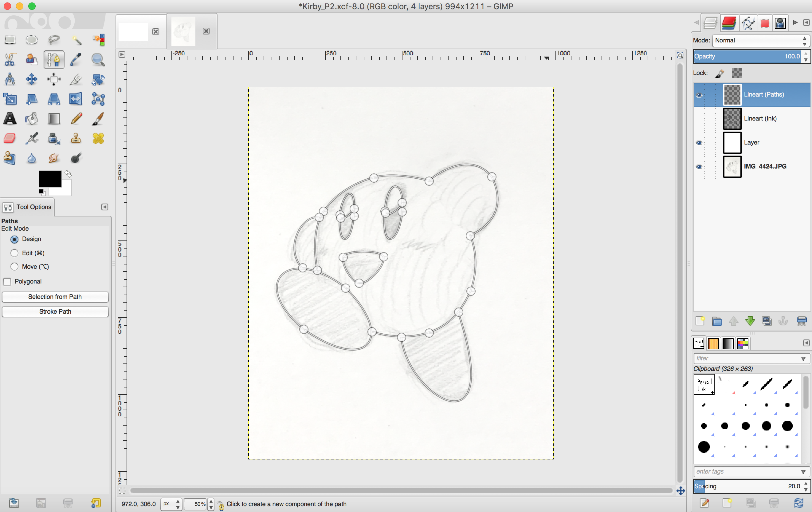Screen dimensions: 812x512
Task: Open the layers dock configuration menu
Action: click(x=806, y=22)
